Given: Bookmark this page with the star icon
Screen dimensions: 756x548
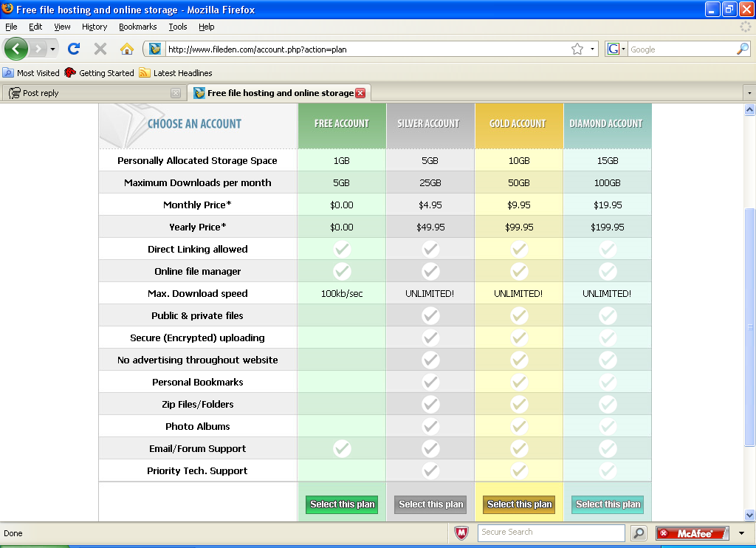Looking at the screenshot, I should coord(577,49).
